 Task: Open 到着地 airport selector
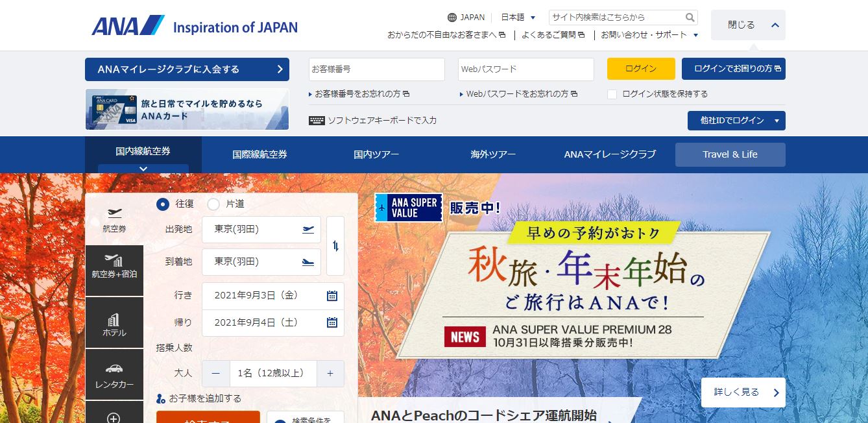click(261, 262)
